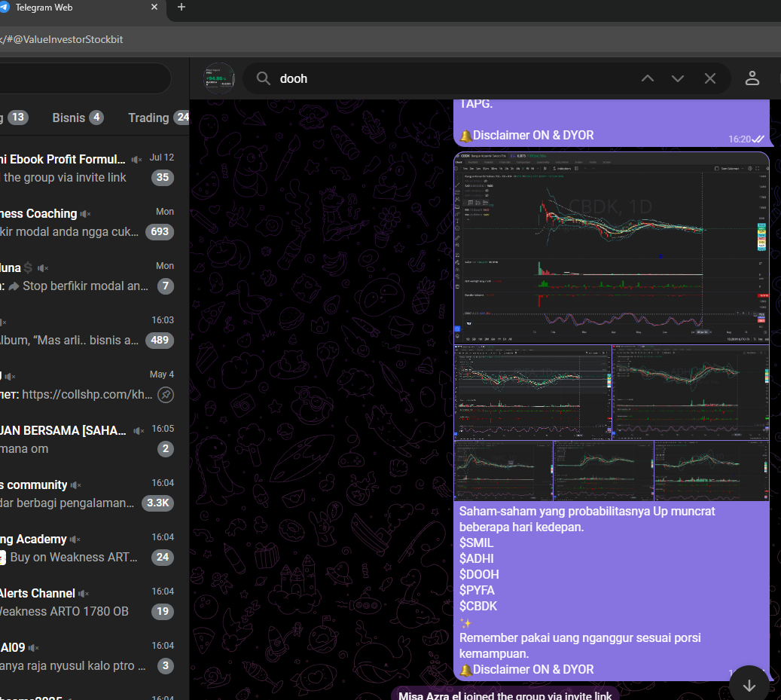Click the search magnifier icon
781x700 pixels.
click(x=263, y=78)
